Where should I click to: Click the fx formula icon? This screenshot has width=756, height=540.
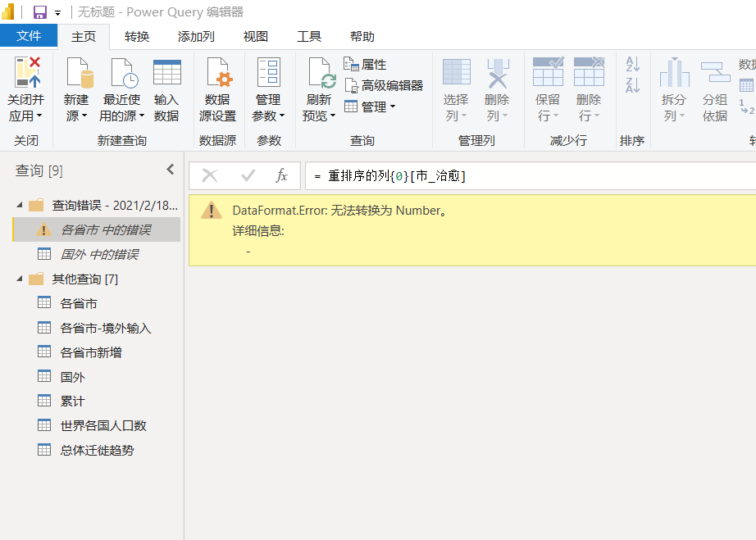[x=281, y=175]
